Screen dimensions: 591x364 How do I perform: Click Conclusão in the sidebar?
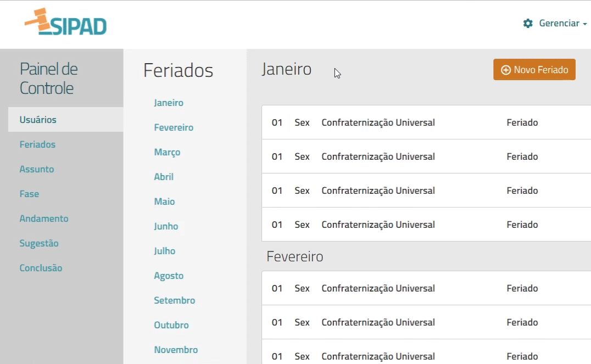point(41,268)
